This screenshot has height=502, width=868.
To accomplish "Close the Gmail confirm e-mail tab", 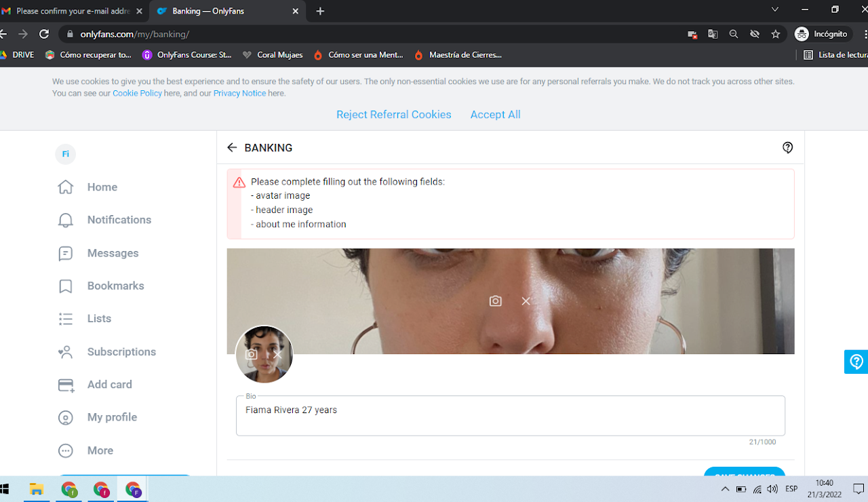I will (139, 12).
